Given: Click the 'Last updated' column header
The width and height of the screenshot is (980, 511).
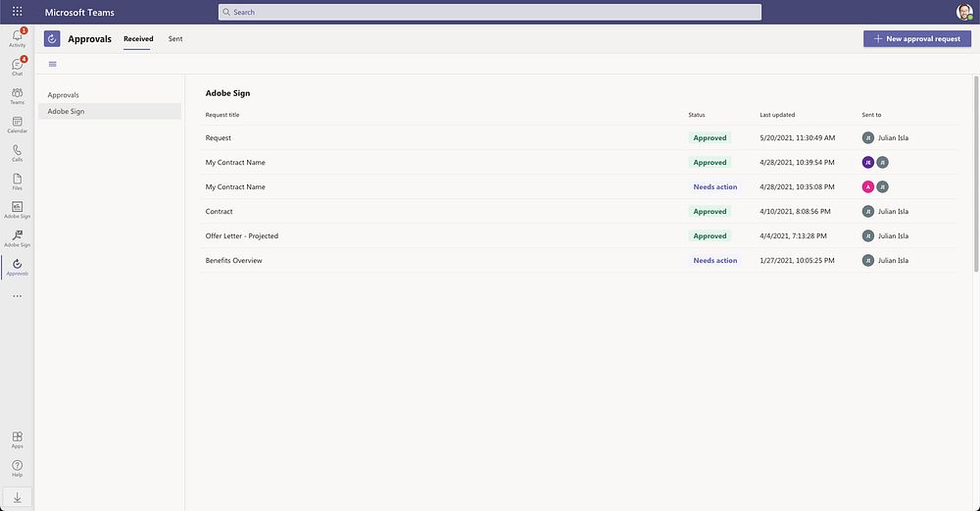Looking at the screenshot, I should click(777, 115).
